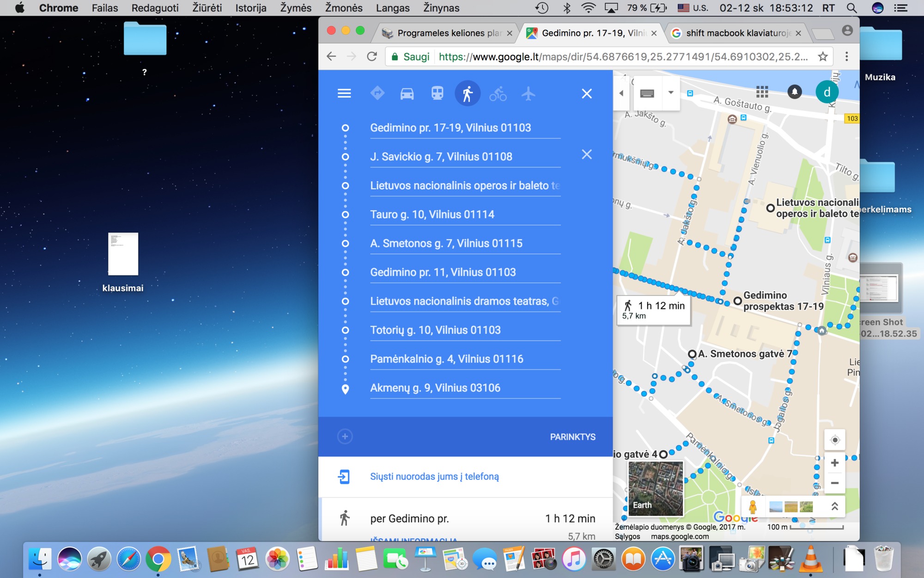
Task: Go back in Chrome
Action: (331, 56)
